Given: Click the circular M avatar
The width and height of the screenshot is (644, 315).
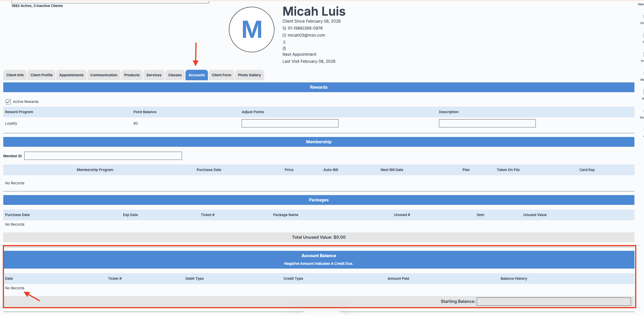Looking at the screenshot, I should coord(252,29).
